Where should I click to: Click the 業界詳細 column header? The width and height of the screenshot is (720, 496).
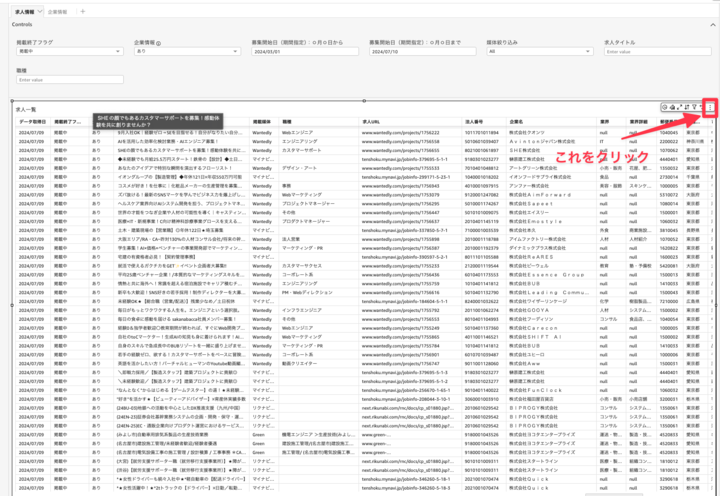[638, 122]
